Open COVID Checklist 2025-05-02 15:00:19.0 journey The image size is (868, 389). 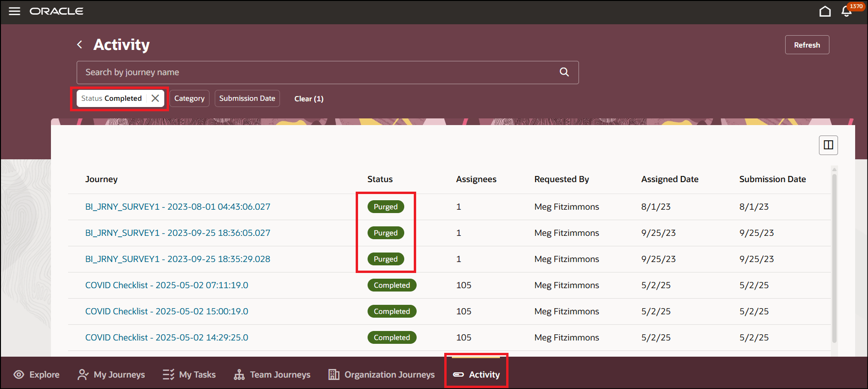pos(167,311)
